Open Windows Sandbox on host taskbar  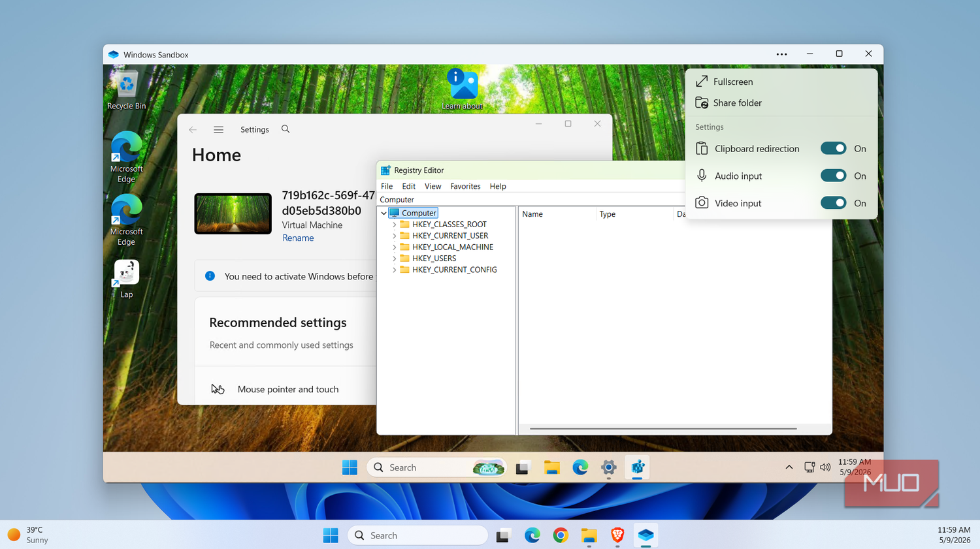pyautogui.click(x=645, y=535)
